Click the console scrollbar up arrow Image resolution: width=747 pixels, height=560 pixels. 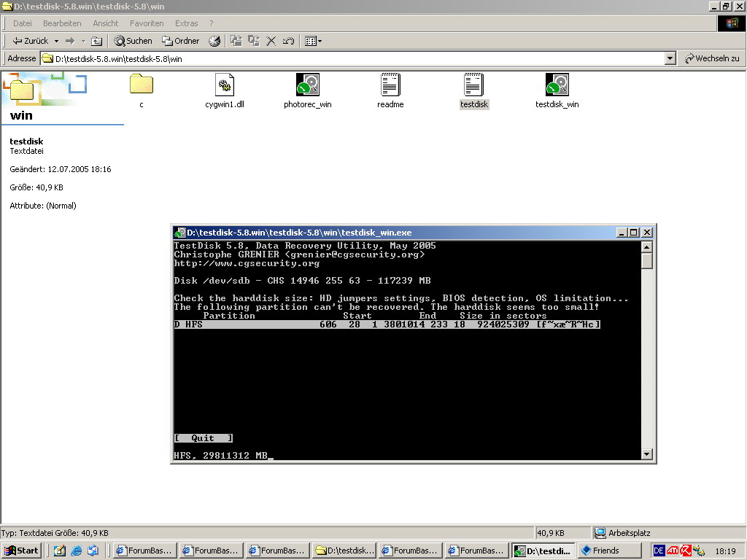coord(646,246)
